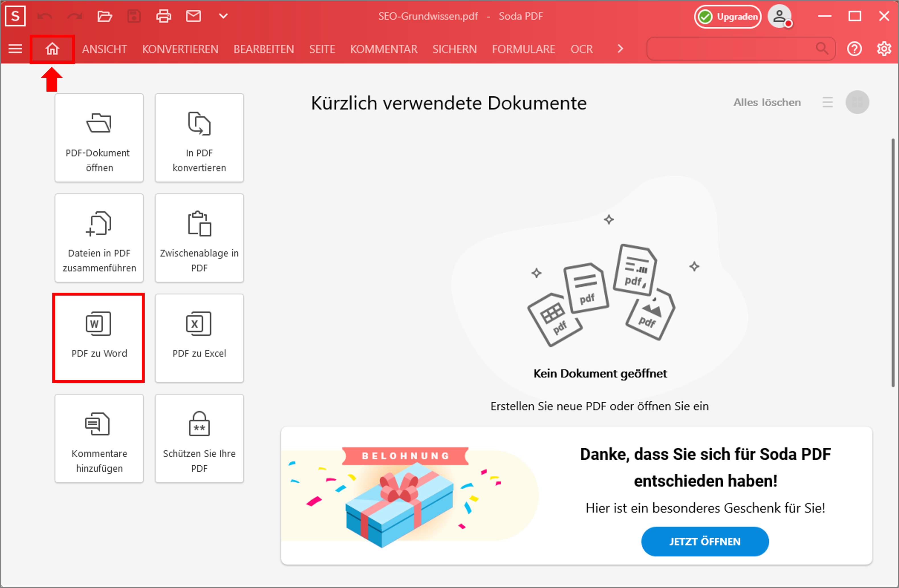Open the FORMULARE tab
899x588 pixels.
524,49
